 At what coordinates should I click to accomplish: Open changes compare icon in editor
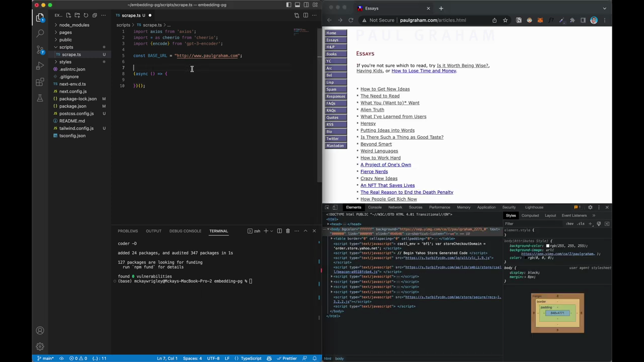pyautogui.click(x=297, y=15)
